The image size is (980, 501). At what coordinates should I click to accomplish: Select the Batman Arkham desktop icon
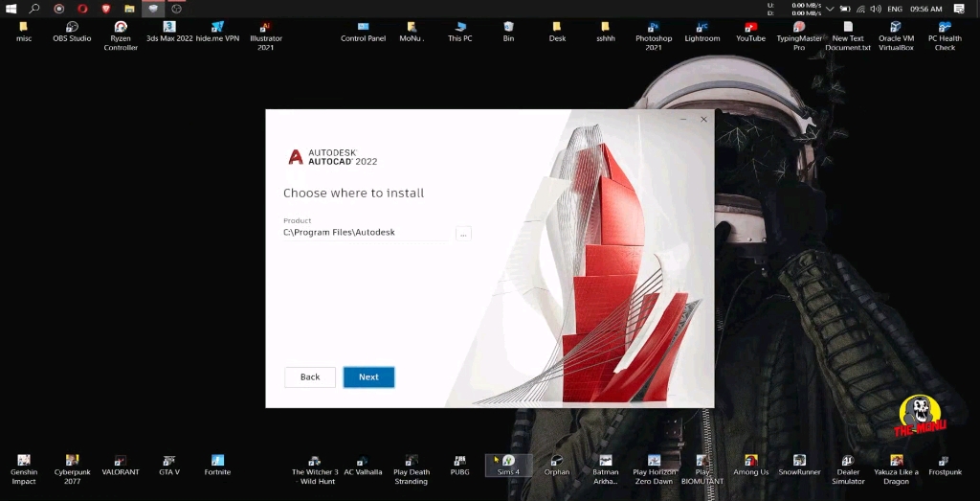click(606, 469)
